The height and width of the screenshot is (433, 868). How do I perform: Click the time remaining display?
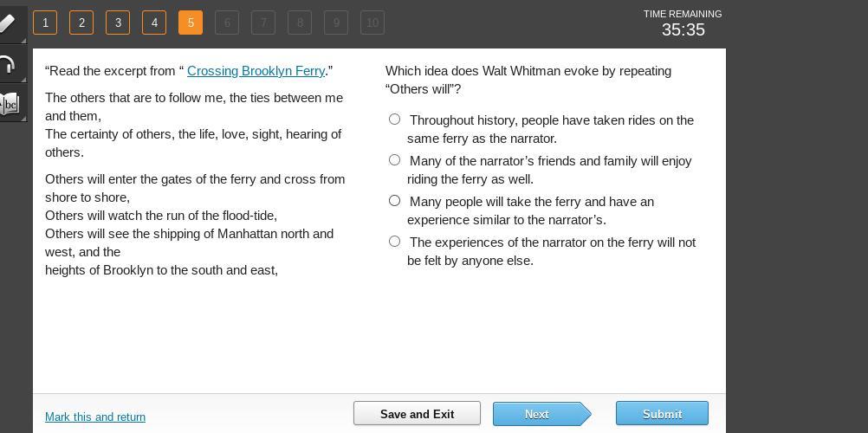[x=683, y=24]
